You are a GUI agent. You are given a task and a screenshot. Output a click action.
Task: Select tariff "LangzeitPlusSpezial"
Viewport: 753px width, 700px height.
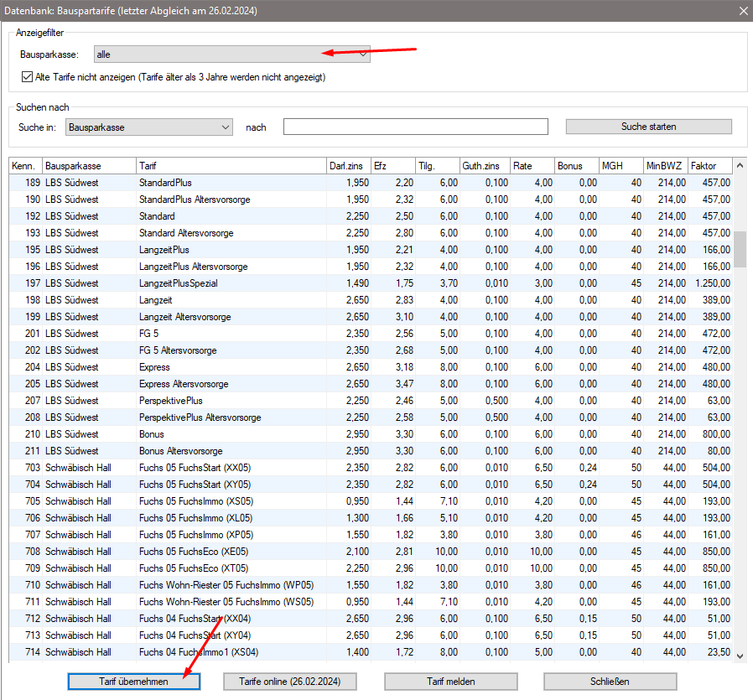coord(178,283)
